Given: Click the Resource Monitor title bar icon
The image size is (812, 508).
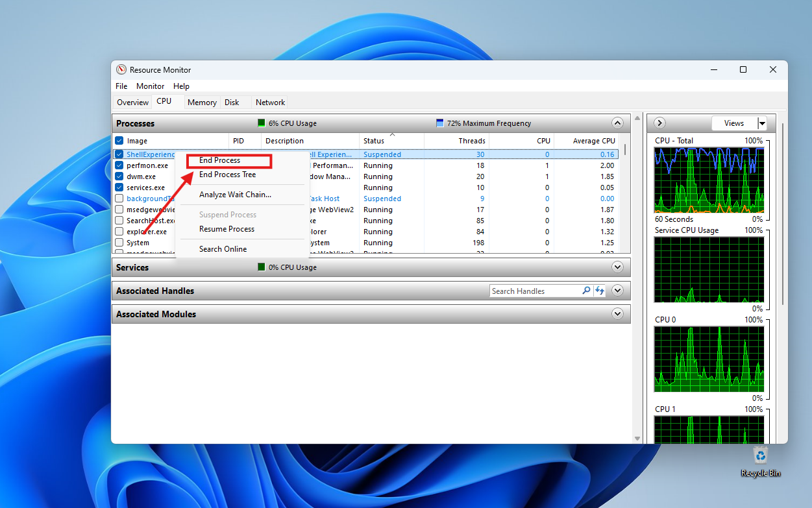Looking at the screenshot, I should click(121, 70).
